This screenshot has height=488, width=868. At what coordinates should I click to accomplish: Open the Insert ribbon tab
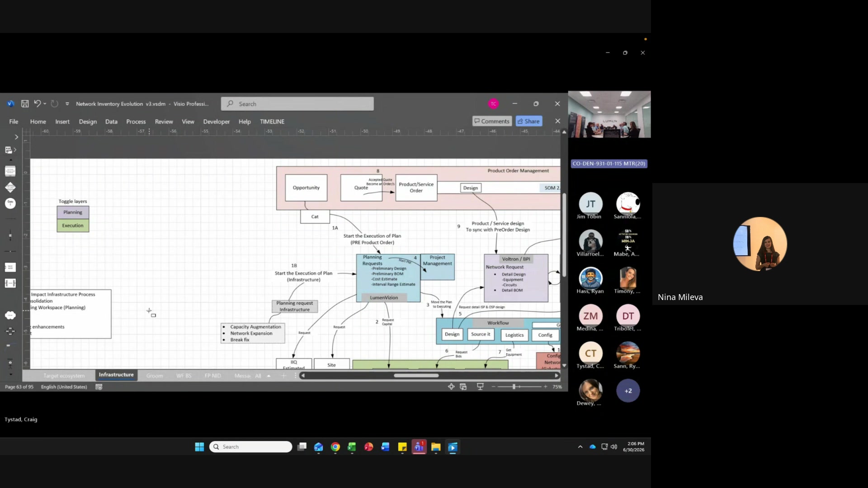pyautogui.click(x=62, y=122)
